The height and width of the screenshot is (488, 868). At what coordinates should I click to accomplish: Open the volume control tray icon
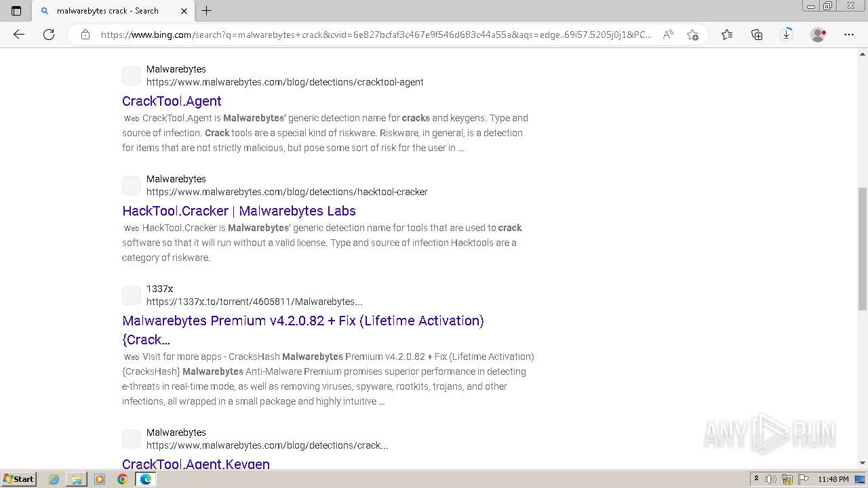[772, 479]
